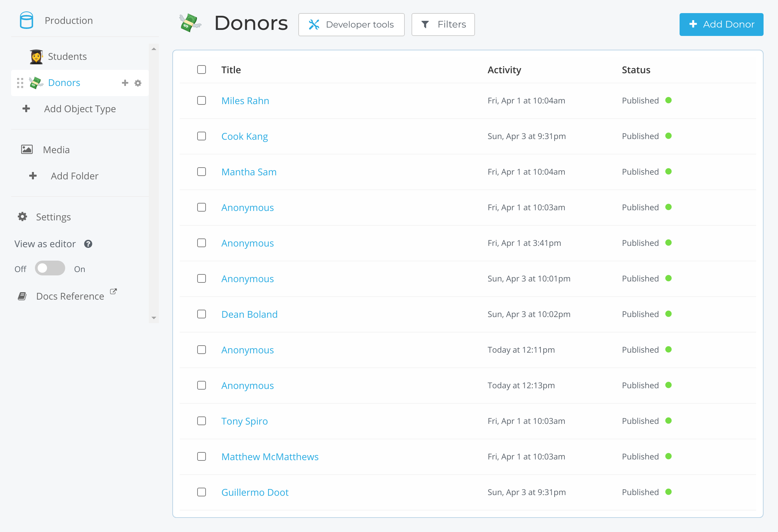Toggle the View as editor switch
The height and width of the screenshot is (532, 778).
coord(50,268)
